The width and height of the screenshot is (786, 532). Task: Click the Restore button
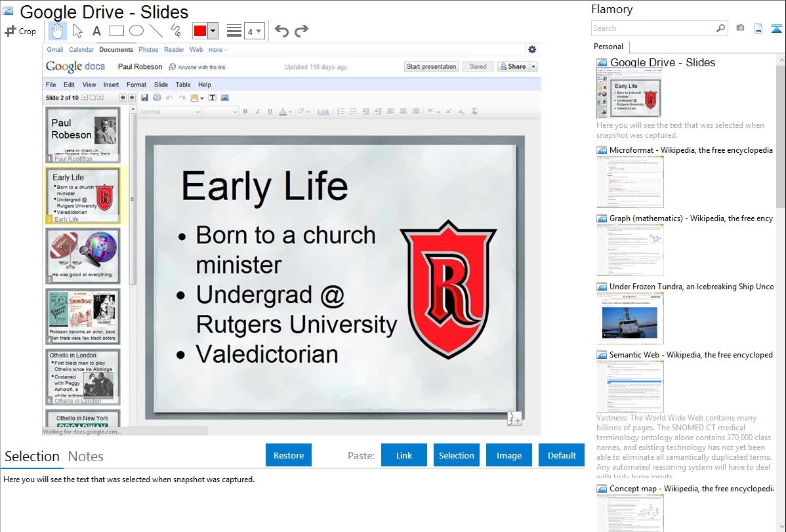289,455
